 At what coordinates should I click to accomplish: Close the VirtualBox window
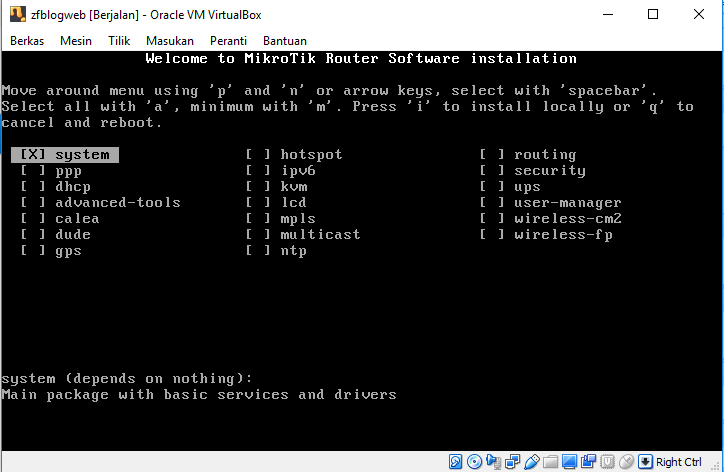pos(699,14)
